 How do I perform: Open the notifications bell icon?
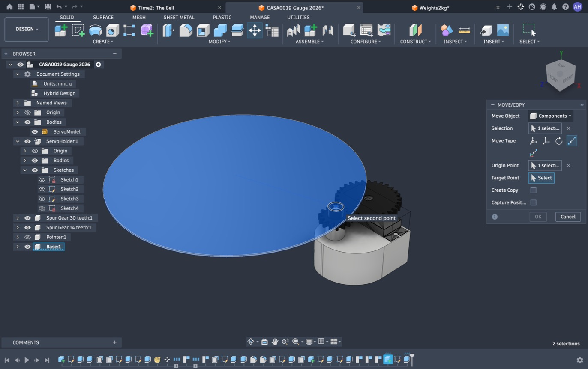[554, 7]
